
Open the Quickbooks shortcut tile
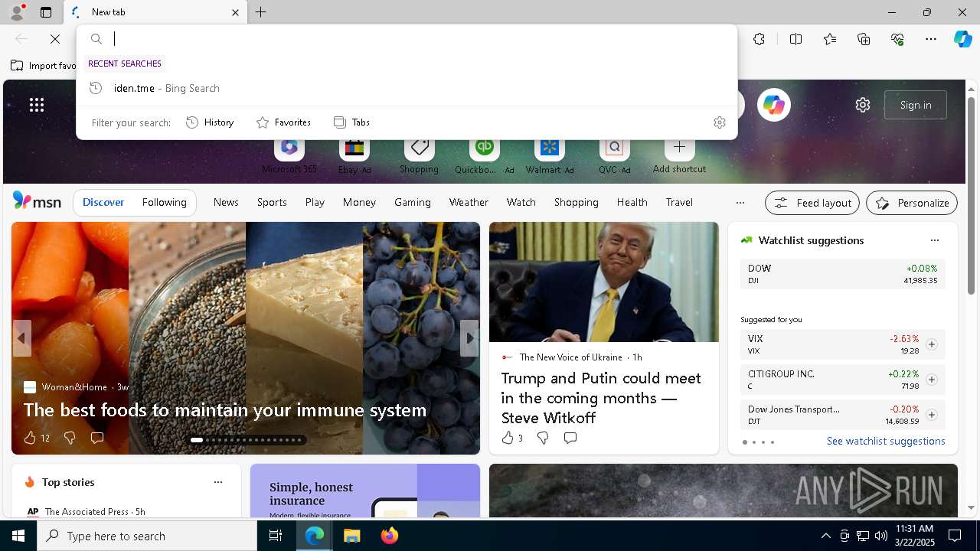(484, 155)
